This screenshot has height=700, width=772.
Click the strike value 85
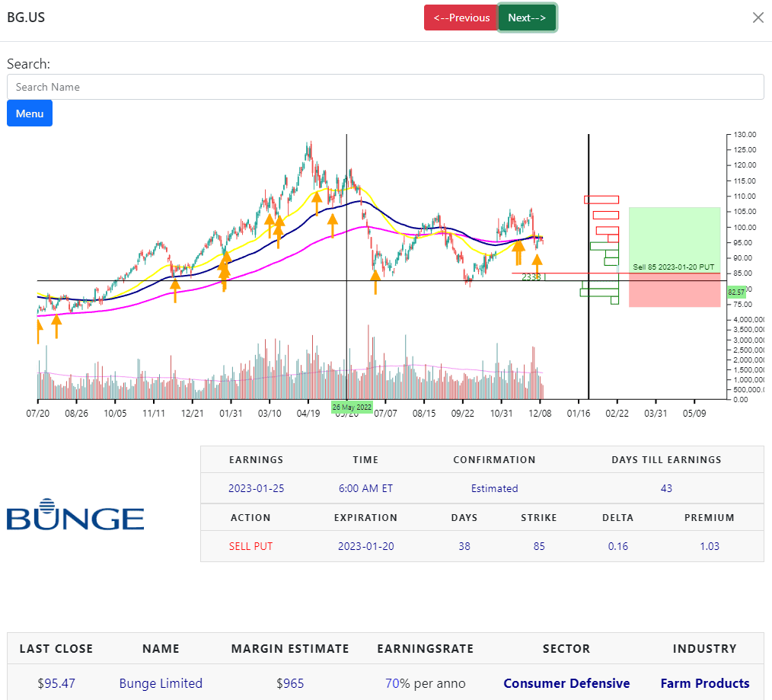(x=539, y=546)
